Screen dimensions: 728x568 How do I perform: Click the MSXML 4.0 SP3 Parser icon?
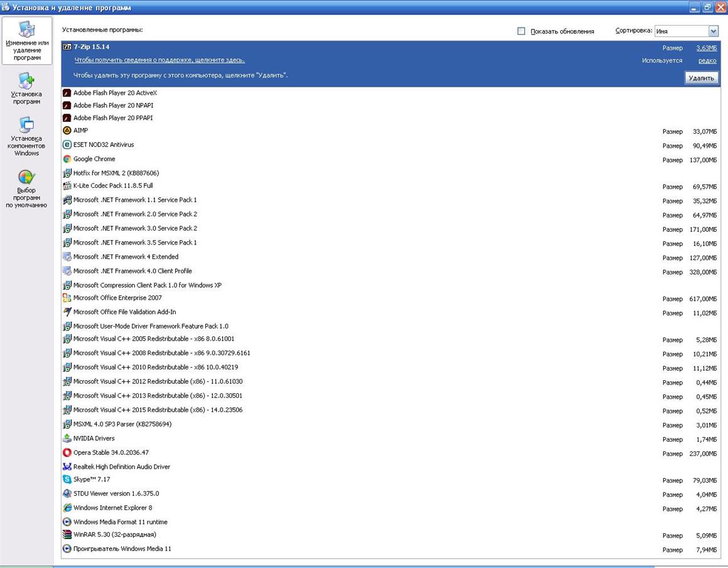tap(67, 425)
